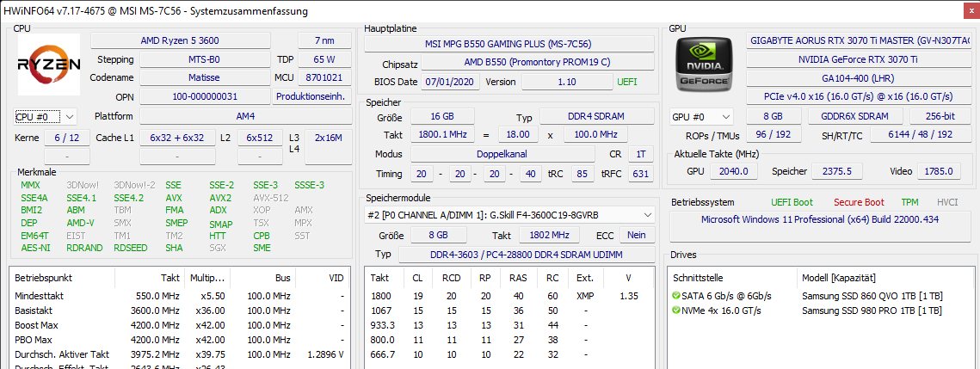Click the CR 1T field
Image resolution: width=980 pixels, height=369 pixels.
[x=640, y=154]
